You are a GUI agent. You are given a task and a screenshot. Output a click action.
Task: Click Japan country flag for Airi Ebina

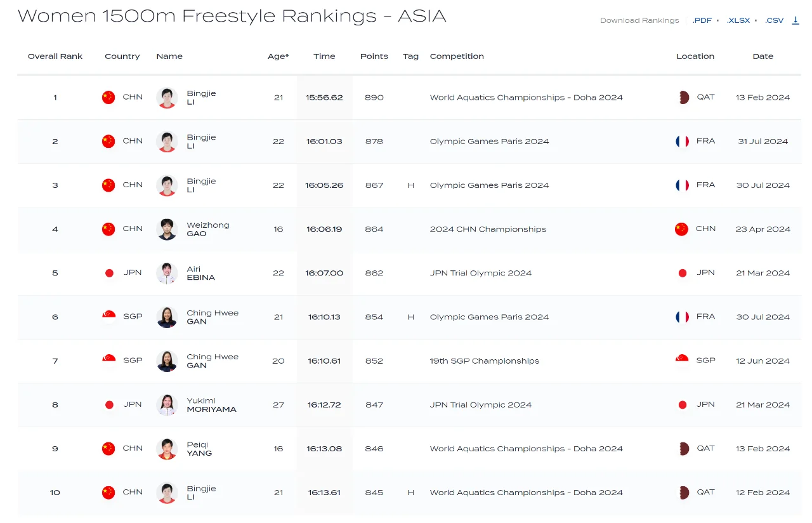tap(108, 273)
